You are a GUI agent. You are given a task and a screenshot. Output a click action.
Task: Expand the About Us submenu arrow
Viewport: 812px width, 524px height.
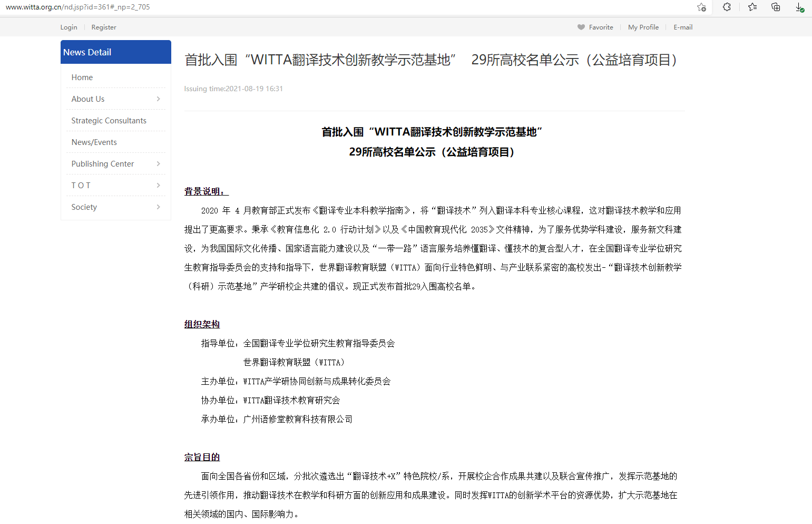click(x=158, y=99)
